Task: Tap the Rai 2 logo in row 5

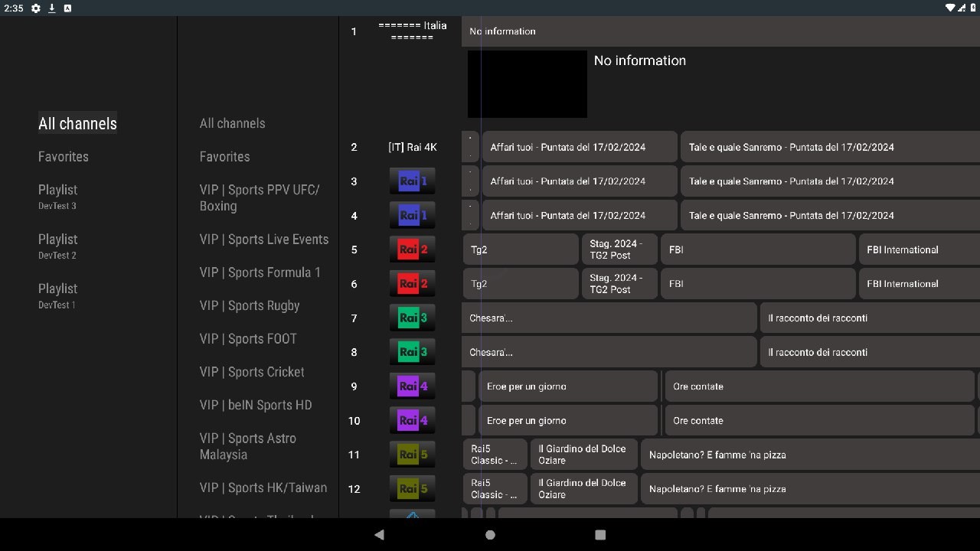Action: (x=412, y=249)
